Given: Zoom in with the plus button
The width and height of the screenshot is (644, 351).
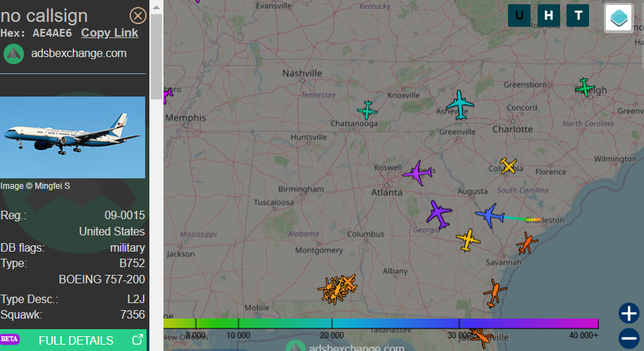Looking at the screenshot, I should point(628,314).
